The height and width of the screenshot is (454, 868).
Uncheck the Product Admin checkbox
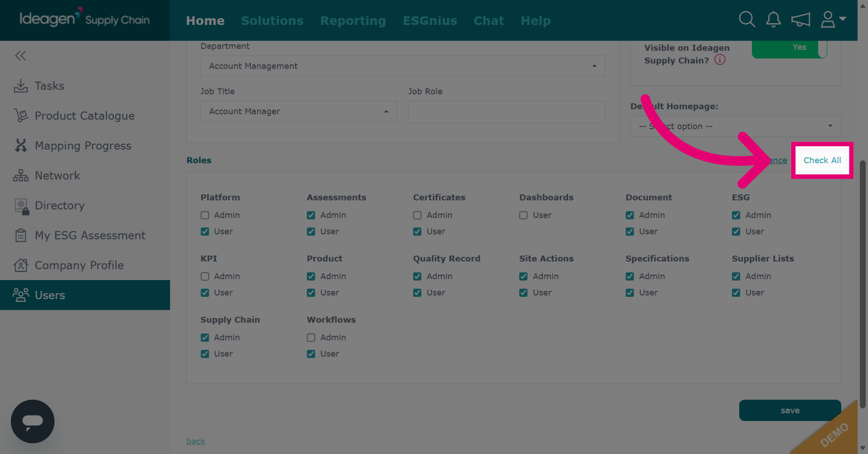point(311,276)
